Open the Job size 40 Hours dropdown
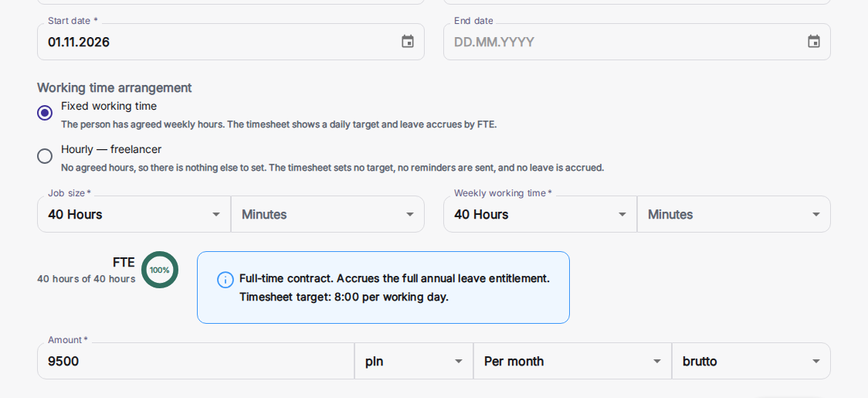Image resolution: width=868 pixels, height=398 pixels. pyautogui.click(x=134, y=214)
